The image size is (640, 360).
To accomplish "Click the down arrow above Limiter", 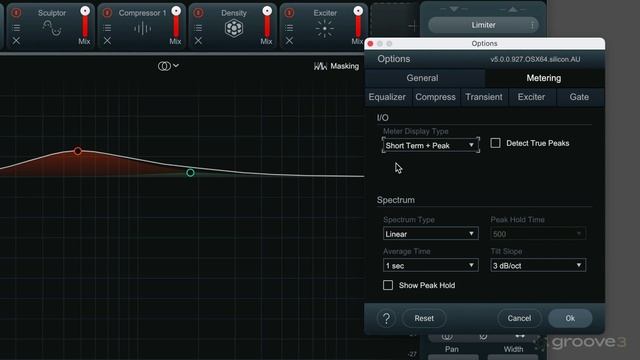I will pos(454,9).
